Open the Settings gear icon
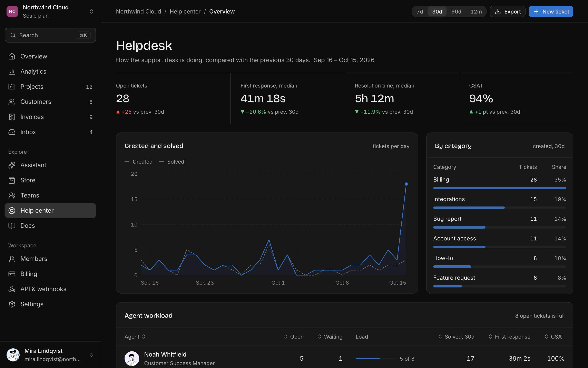This screenshot has height=368, width=588. pos(12,304)
